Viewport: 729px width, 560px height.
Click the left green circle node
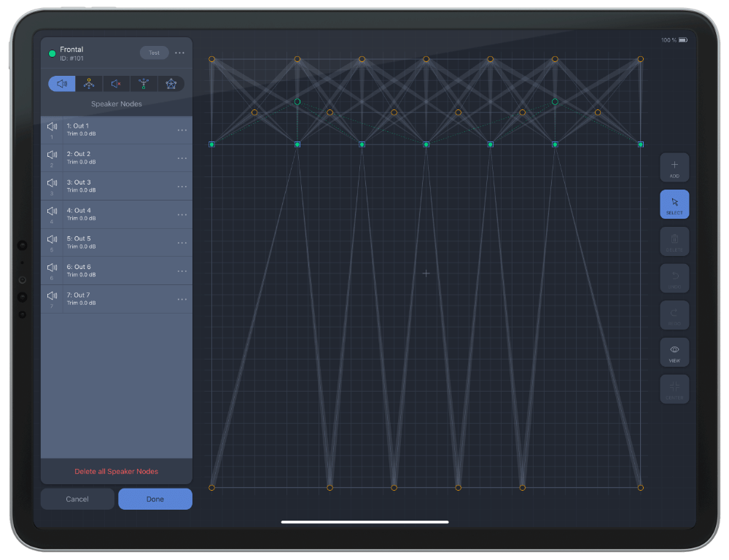pos(297,101)
